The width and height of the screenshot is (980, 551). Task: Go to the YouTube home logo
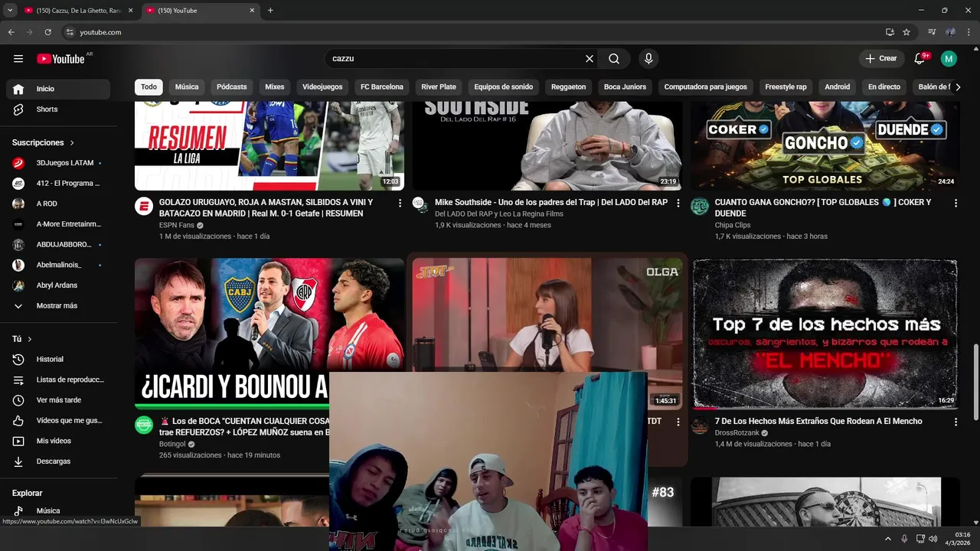point(60,59)
